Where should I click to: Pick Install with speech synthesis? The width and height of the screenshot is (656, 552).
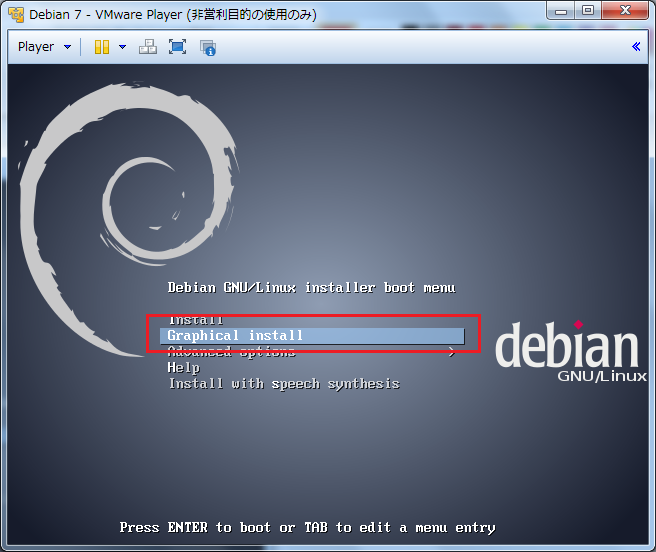tap(283, 384)
